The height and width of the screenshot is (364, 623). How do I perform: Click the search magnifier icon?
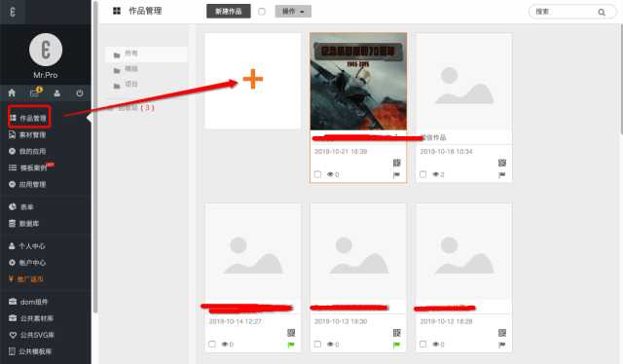[x=602, y=13]
